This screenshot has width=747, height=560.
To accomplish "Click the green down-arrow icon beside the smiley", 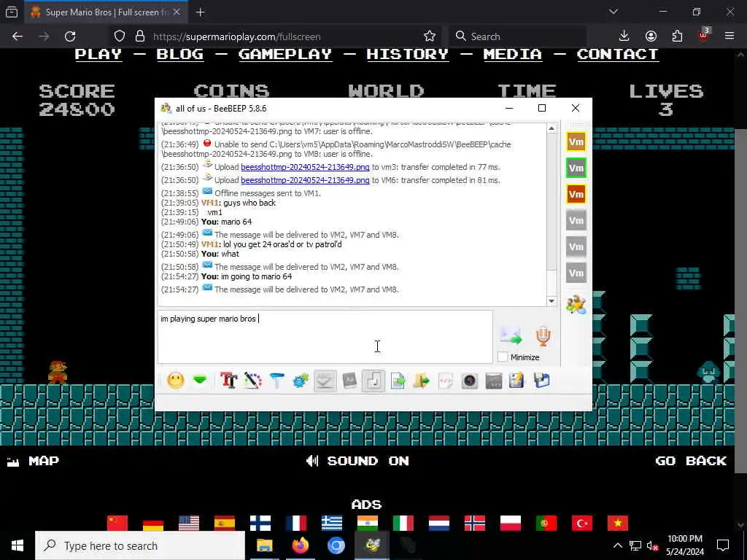I will pos(200,381).
